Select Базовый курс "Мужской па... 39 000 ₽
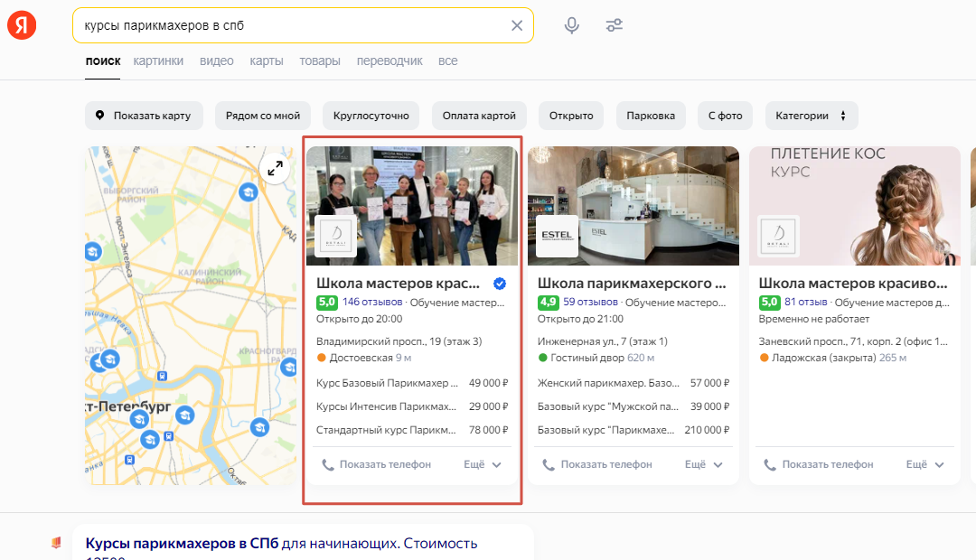The image size is (976, 560). pyautogui.click(x=633, y=406)
